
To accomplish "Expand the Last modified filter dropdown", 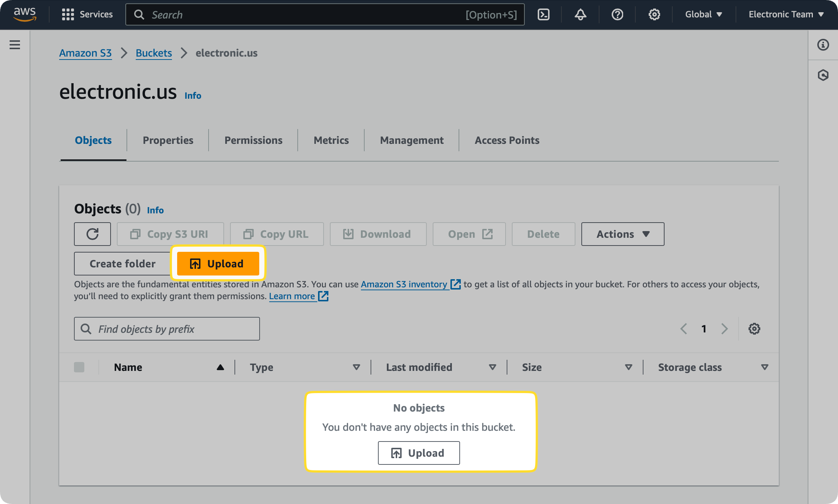I will pyautogui.click(x=493, y=367).
